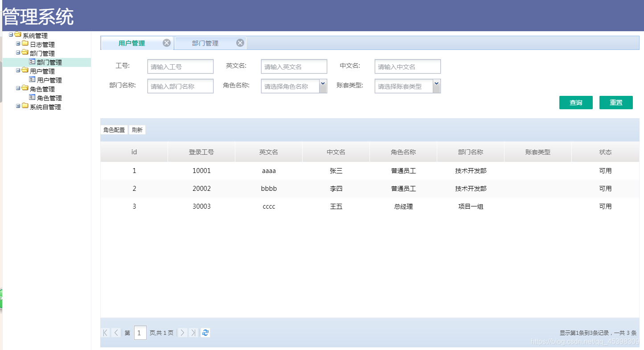Image resolution: width=644 pixels, height=350 pixels.
Task: Go to previous page of pagination
Action: [116, 333]
